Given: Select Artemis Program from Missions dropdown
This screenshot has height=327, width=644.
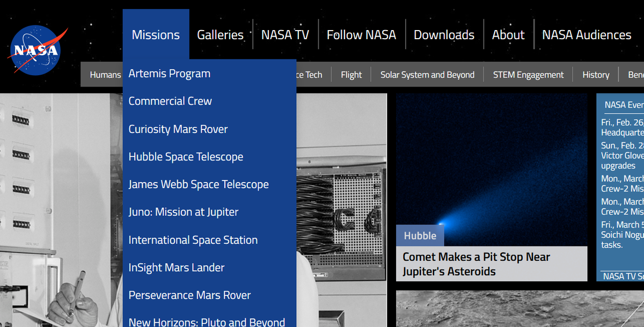Looking at the screenshot, I should coord(170,74).
